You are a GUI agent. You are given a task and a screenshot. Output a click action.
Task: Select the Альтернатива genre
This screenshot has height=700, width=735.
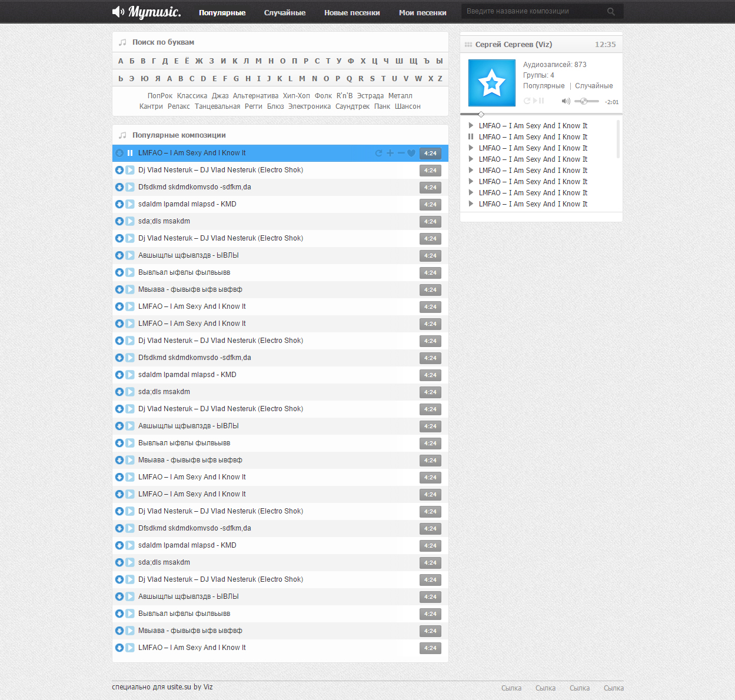255,96
